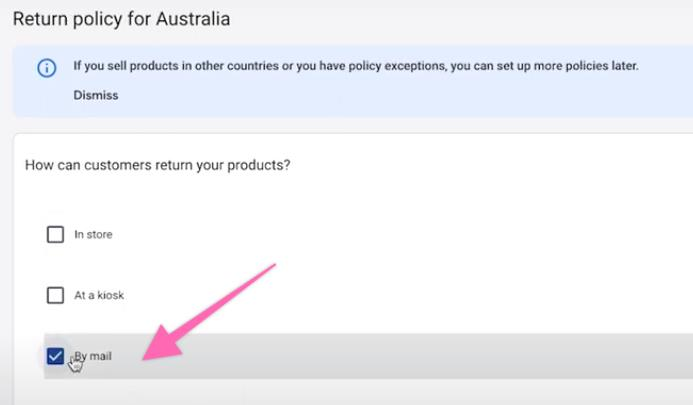Click the "How can customers return your products?" question

(158, 165)
